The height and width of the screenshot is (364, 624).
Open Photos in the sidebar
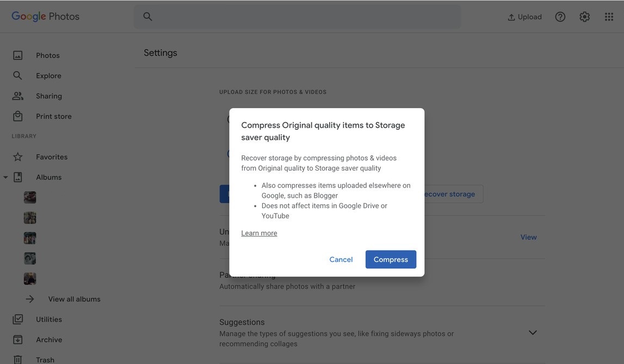(48, 55)
